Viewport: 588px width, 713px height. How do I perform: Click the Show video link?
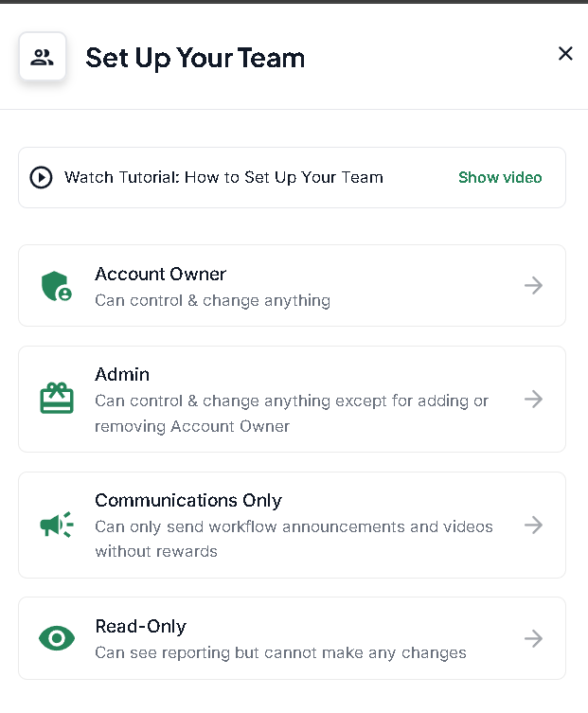[500, 177]
